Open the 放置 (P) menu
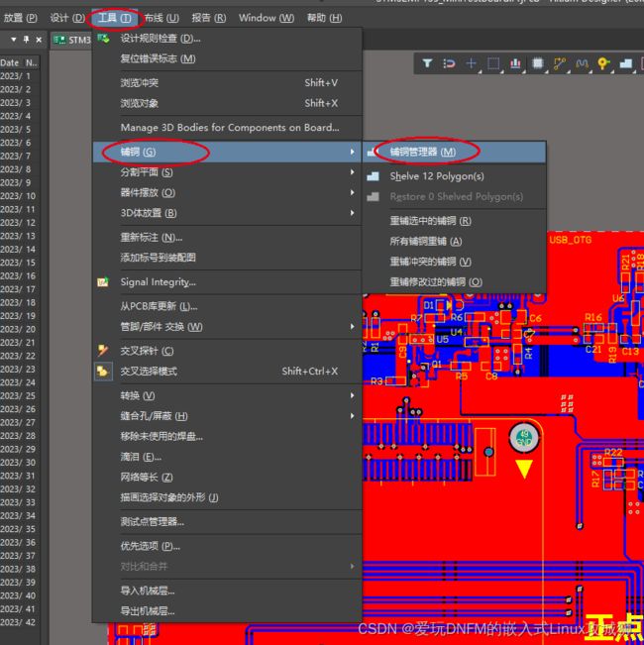The image size is (644, 645). 20,18
